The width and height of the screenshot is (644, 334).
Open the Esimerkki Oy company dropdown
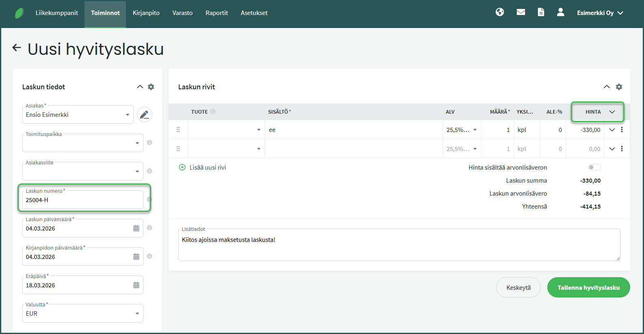600,13
